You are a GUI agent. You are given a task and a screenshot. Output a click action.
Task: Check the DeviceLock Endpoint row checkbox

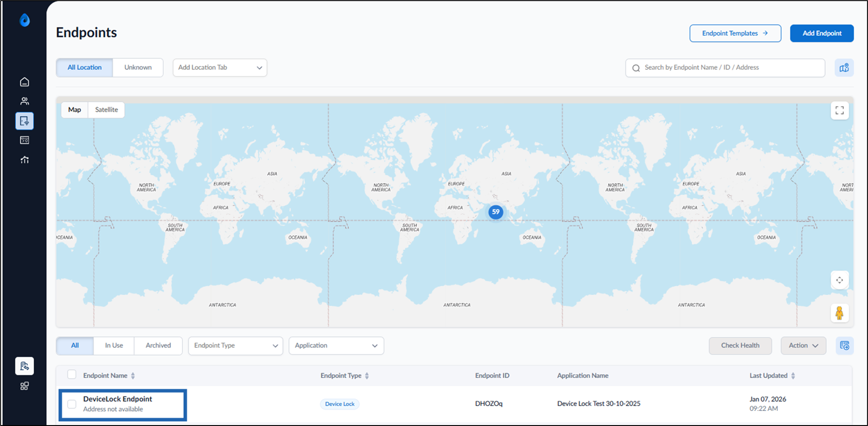point(72,404)
